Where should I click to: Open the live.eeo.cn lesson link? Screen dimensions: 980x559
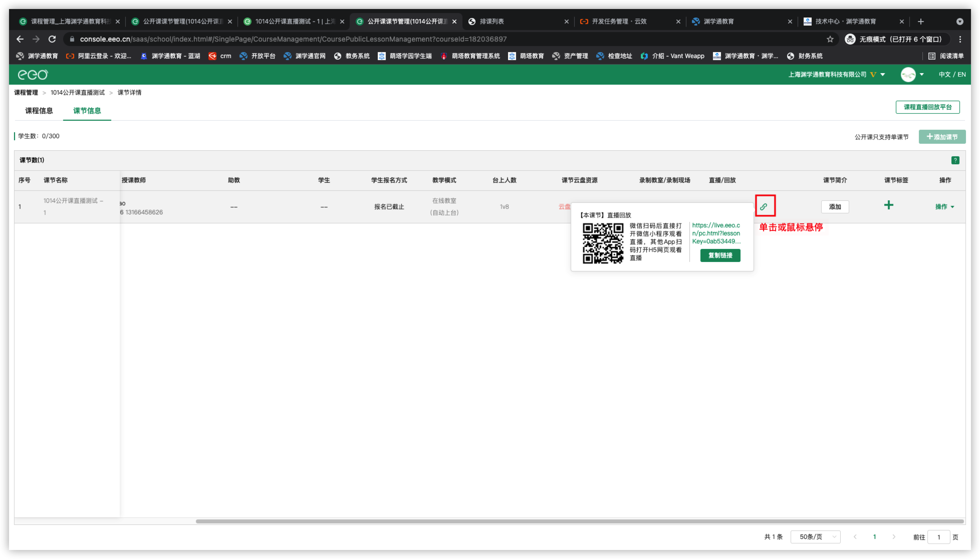click(x=716, y=233)
